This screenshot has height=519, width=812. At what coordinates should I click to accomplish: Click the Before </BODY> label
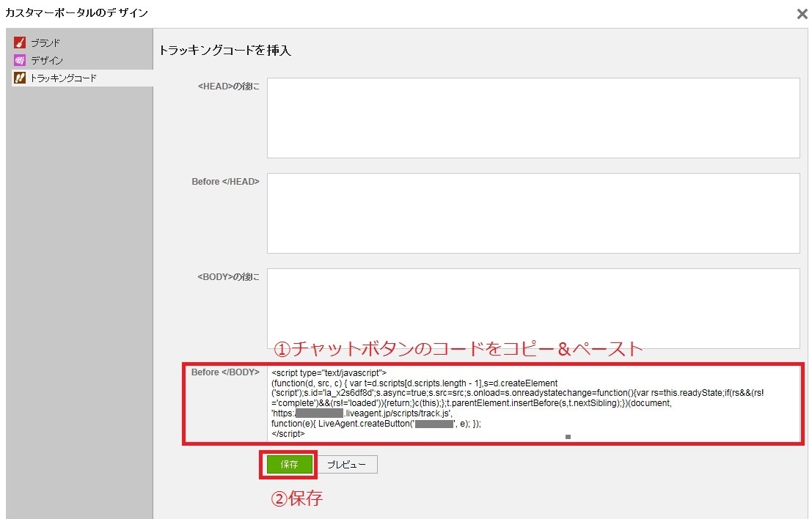pos(225,372)
